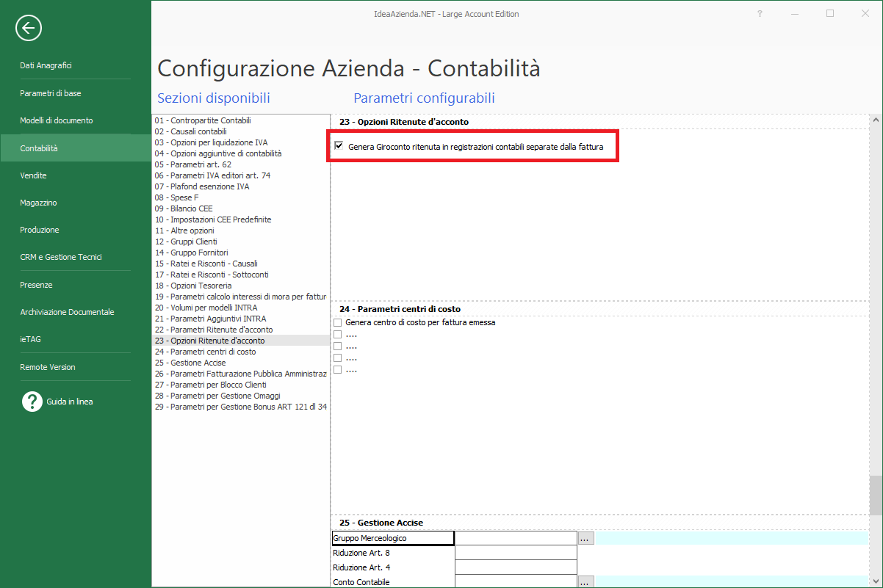Select 29 - Parametri per Gestione Bonus ART 121

(240, 407)
